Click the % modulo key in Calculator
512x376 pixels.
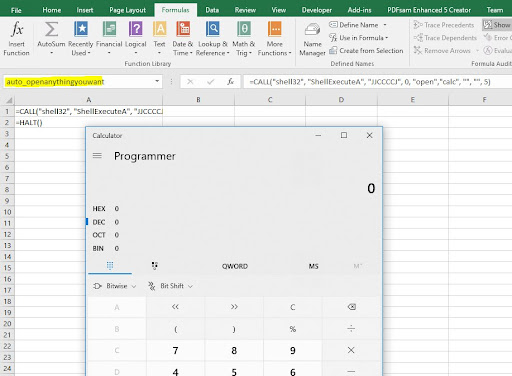293,329
